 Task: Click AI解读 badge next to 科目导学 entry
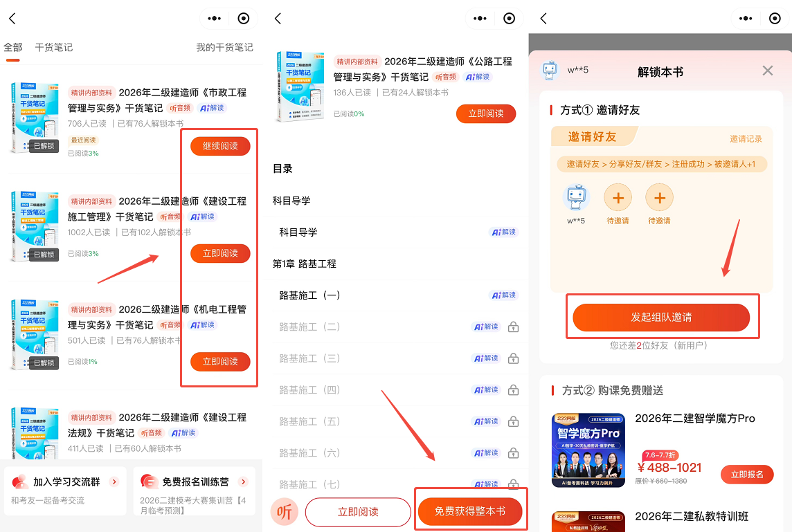click(504, 232)
